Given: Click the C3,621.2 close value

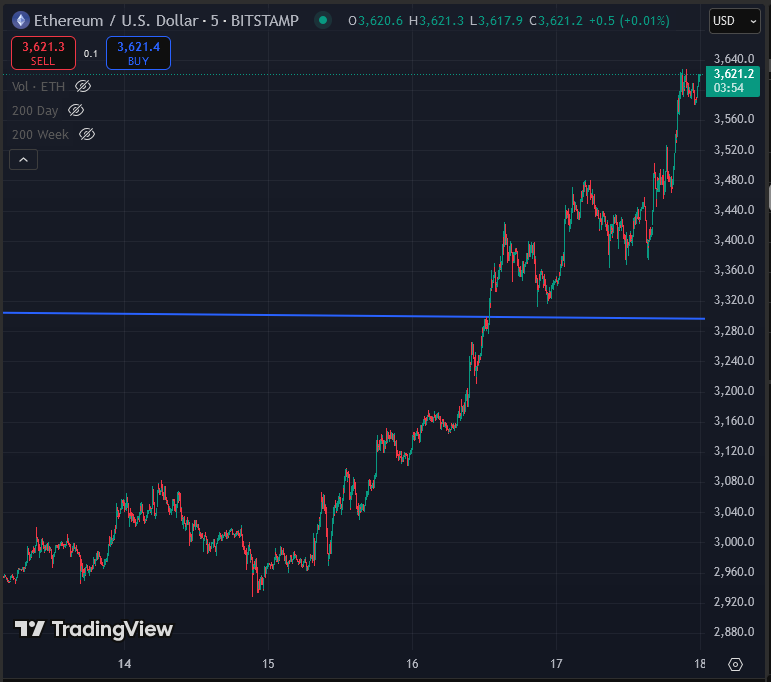Looking at the screenshot, I should [x=556, y=21].
